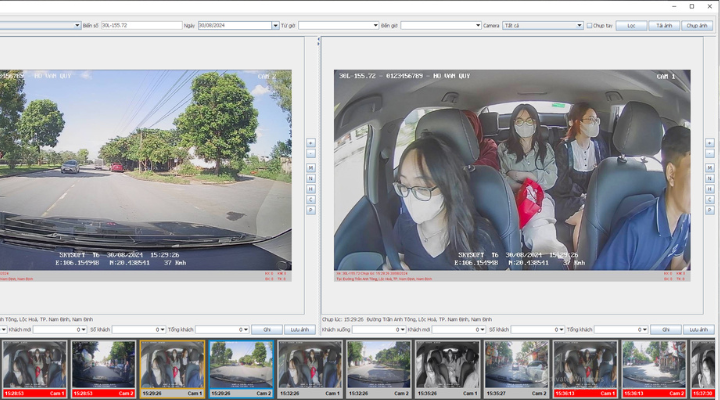Select the 15:28:53 Cam 1 thumbnail
The image size is (720, 400).
(x=34, y=369)
